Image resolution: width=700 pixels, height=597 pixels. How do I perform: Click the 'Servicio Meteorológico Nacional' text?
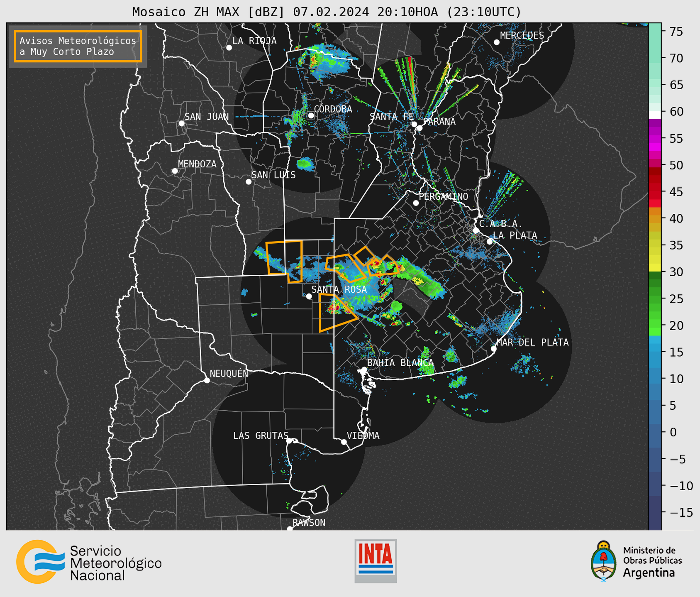(x=116, y=563)
